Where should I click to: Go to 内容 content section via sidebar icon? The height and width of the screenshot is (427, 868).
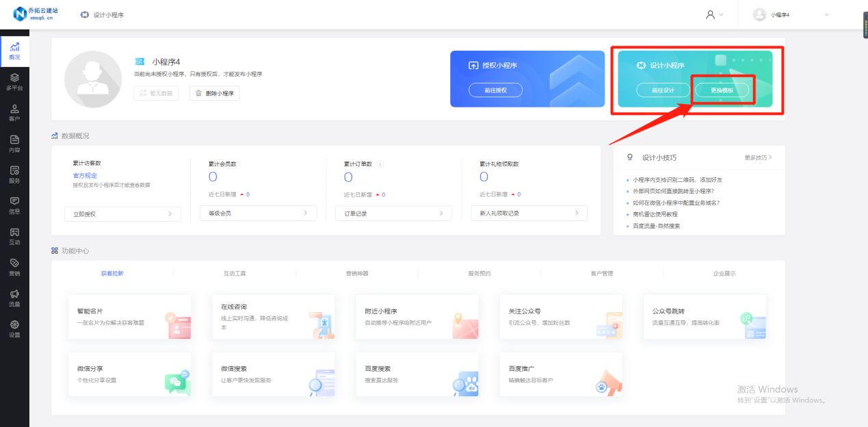pyautogui.click(x=14, y=140)
